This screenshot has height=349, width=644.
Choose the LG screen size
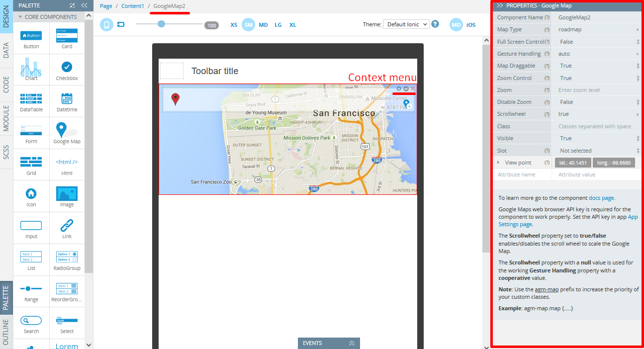coord(278,25)
